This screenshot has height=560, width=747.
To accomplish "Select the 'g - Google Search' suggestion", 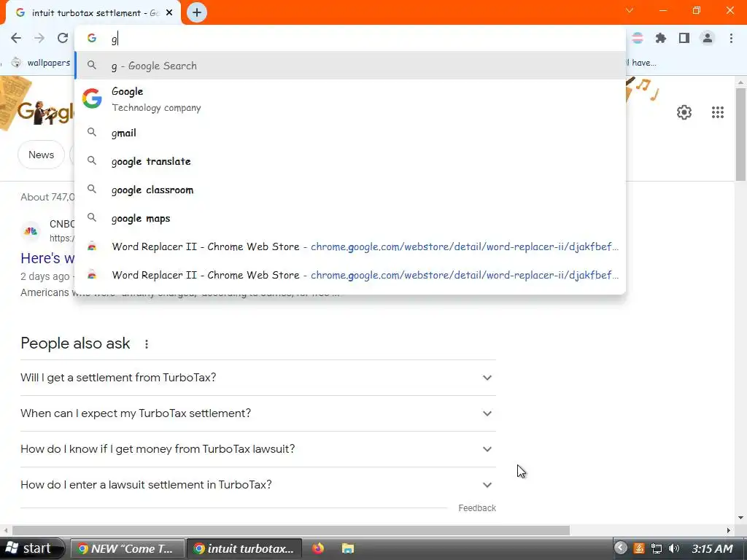I will click(x=350, y=66).
